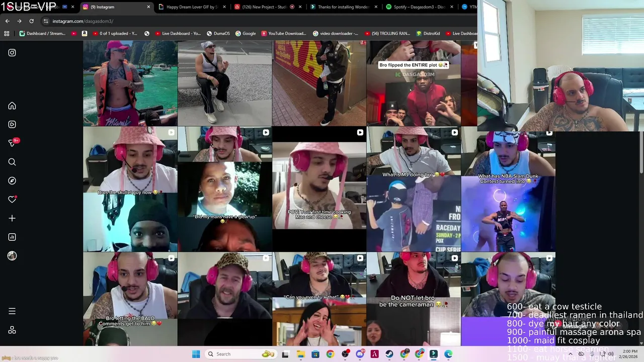Open Notifications heart icon
The image size is (644, 362).
tap(12, 199)
